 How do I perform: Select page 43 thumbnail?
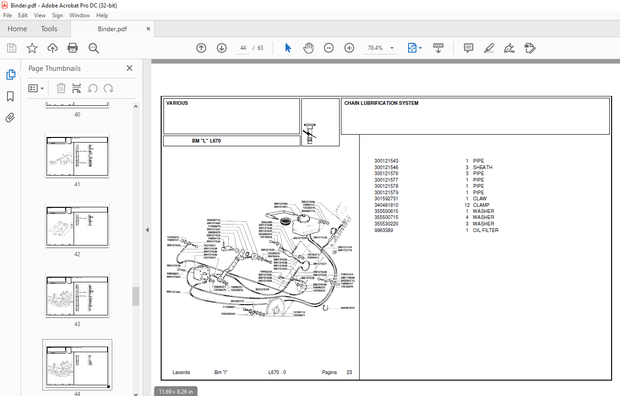pyautogui.click(x=77, y=296)
